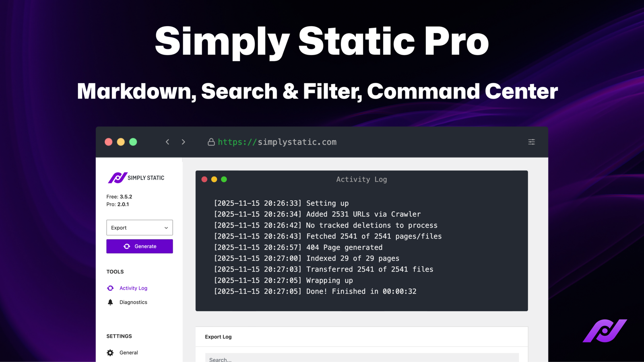
Task: Click the green traffic light on Activity Log window
Action: click(224, 179)
